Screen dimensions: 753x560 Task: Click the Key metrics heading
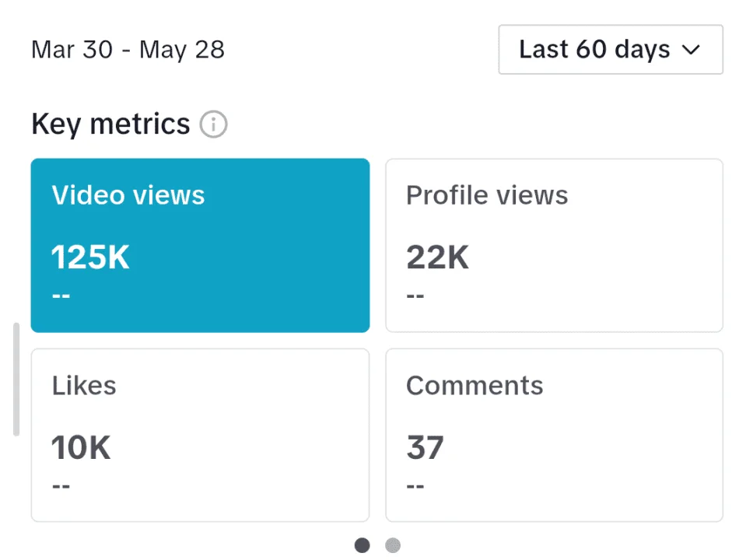click(x=110, y=124)
